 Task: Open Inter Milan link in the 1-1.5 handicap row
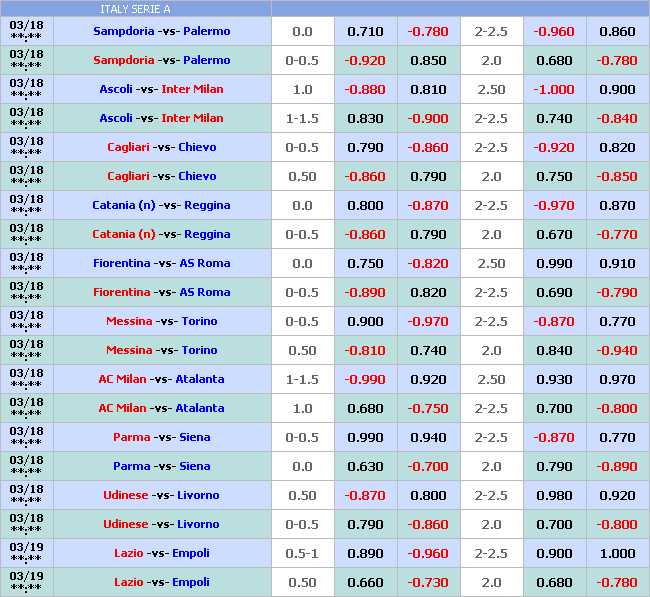[192, 118]
